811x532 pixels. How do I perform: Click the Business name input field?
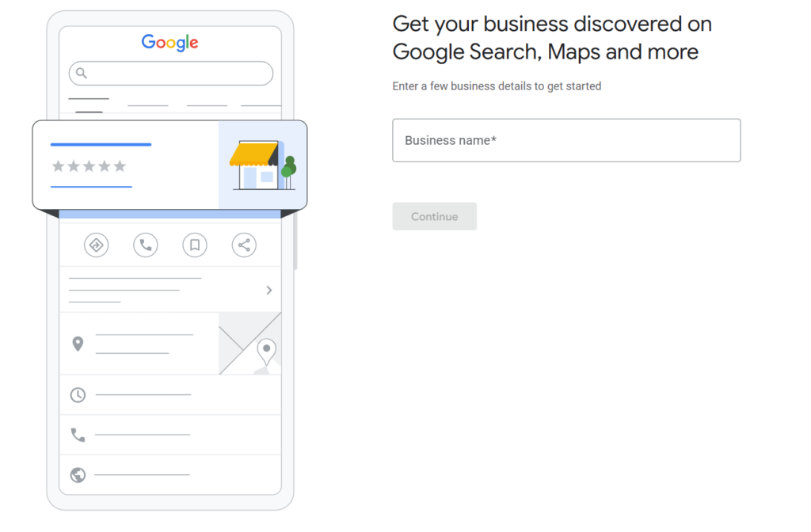566,140
